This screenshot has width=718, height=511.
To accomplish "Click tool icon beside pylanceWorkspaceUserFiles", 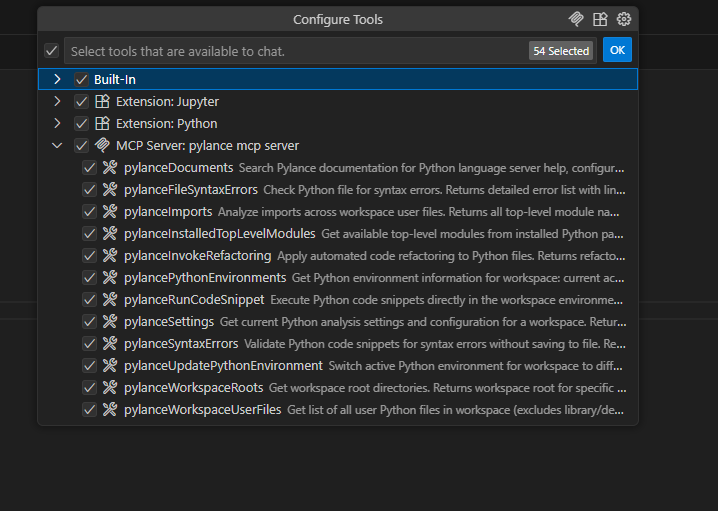I will click(x=110, y=409).
